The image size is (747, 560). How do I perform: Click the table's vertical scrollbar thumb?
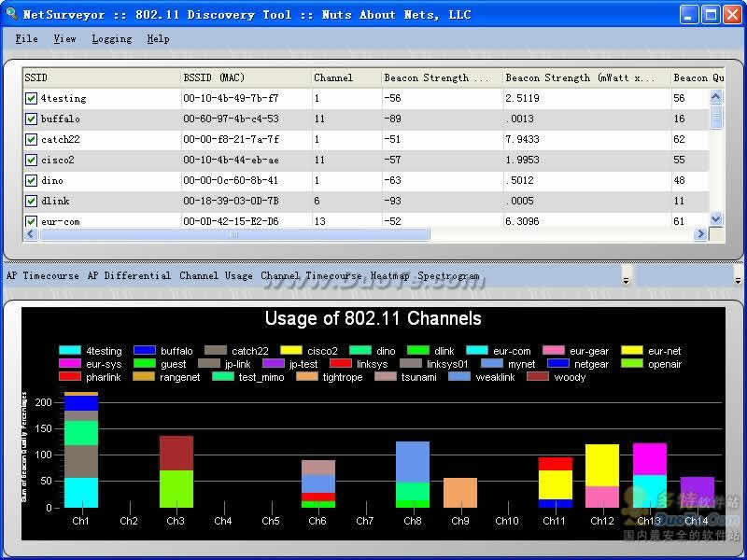716,117
